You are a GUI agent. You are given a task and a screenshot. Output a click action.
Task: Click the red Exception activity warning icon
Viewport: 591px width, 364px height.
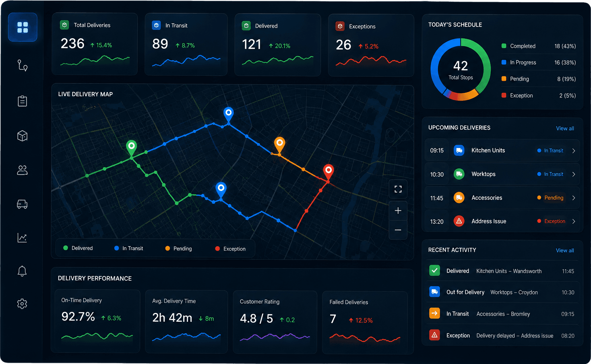[x=434, y=335]
